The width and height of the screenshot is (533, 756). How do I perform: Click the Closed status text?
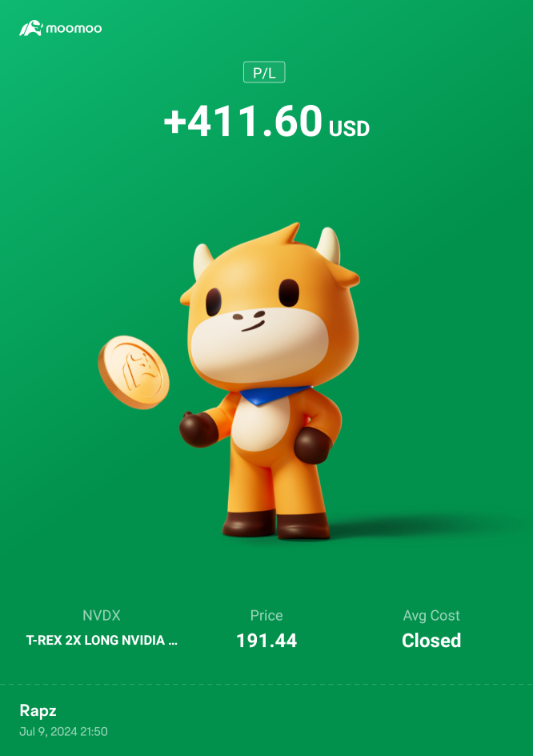[431, 641]
